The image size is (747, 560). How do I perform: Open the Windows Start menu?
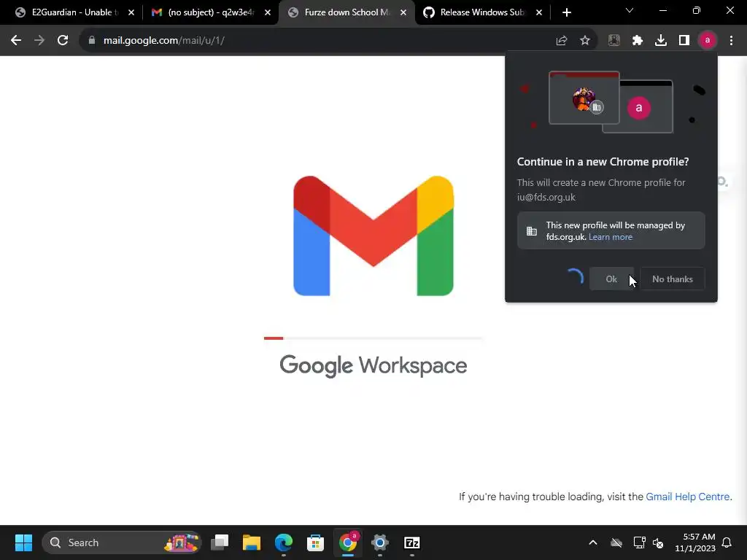point(23,542)
